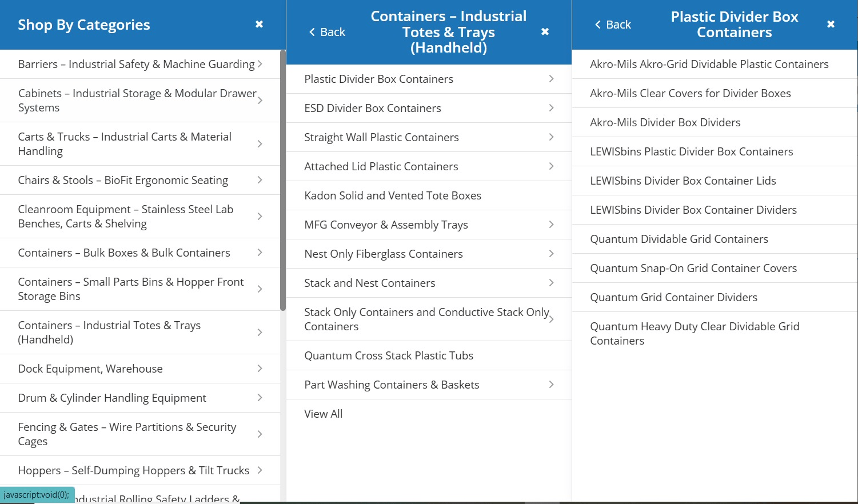Go back from Plastic Divider Box Containers panel

(x=613, y=25)
